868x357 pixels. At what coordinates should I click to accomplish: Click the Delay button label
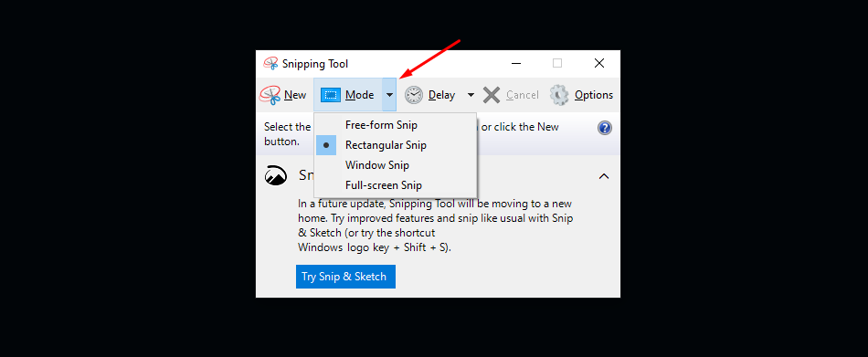441,95
